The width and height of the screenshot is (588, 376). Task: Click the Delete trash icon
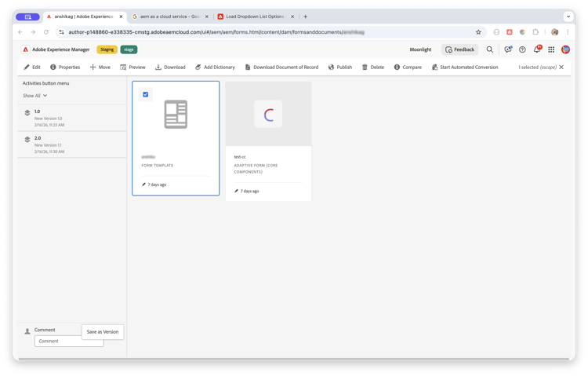[365, 68]
